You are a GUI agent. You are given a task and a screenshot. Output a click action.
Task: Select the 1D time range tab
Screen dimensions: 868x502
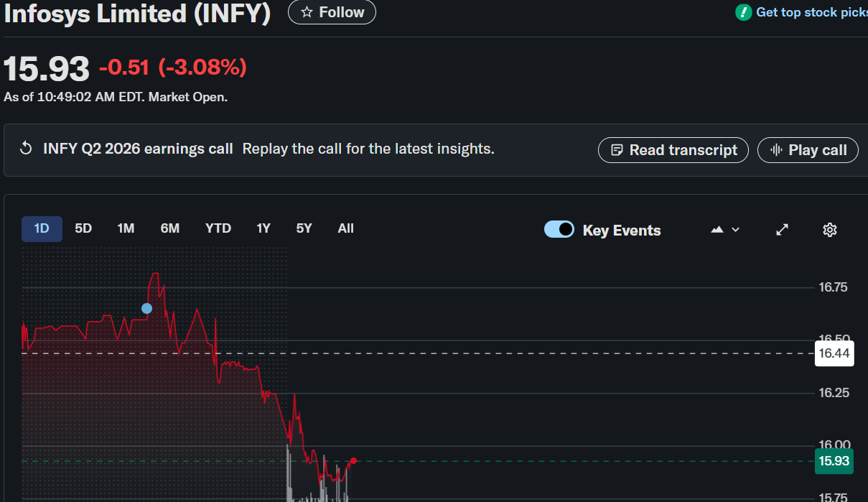42,228
